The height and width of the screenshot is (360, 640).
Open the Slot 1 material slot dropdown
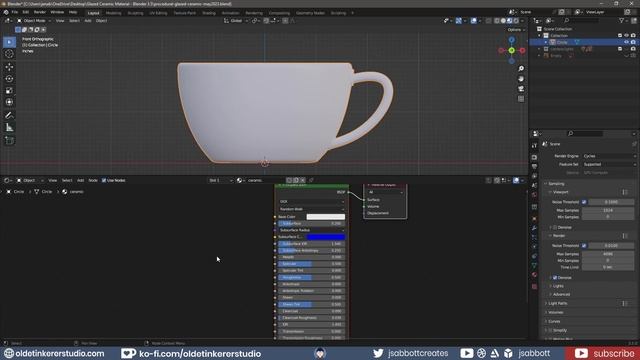tap(221, 180)
